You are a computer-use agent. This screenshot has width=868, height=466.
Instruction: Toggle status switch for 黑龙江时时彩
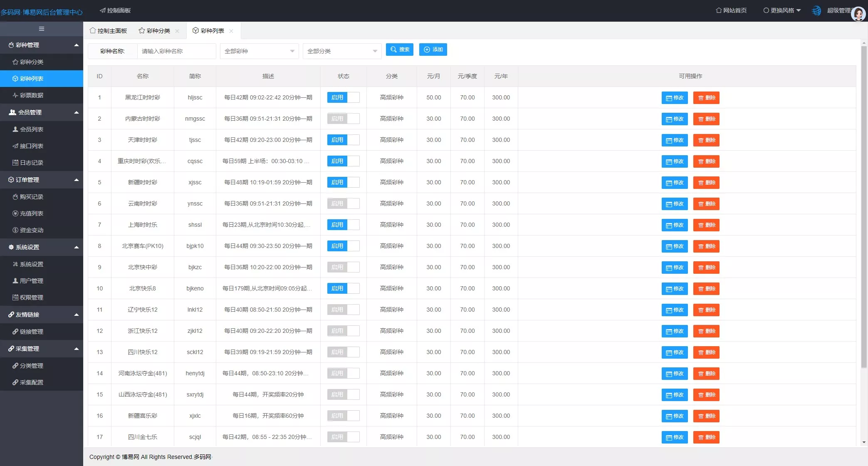pos(343,97)
